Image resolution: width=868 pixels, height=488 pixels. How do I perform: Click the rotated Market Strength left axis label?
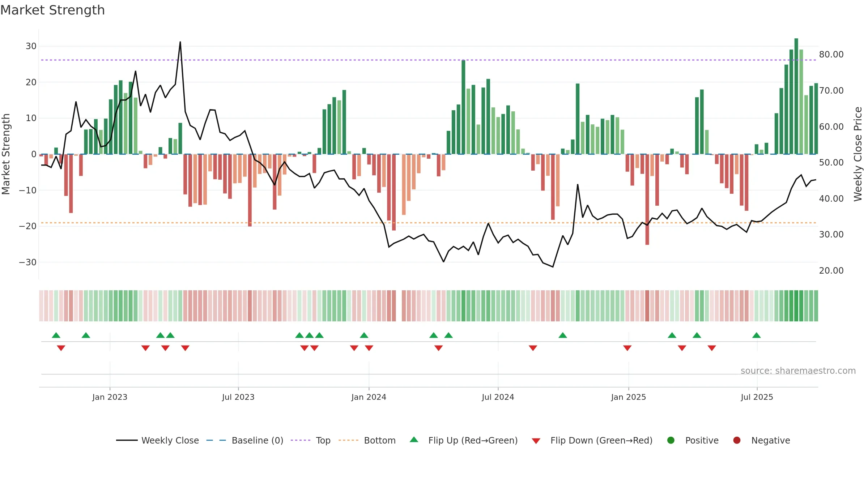(x=6, y=154)
